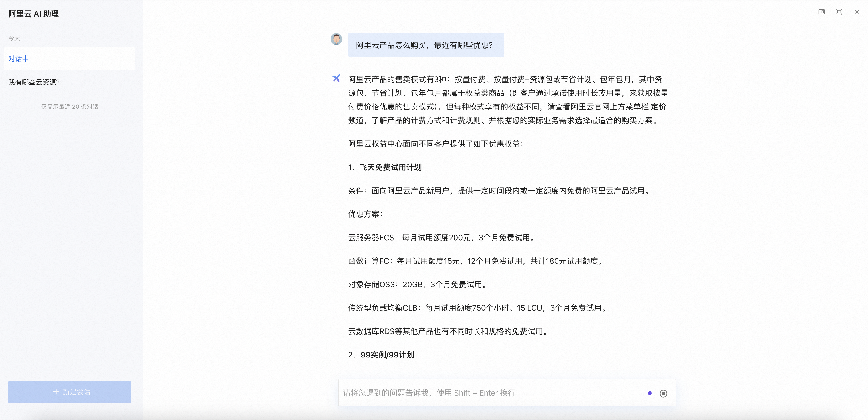Click the 仅显示最近 20 条对话 notice

69,106
